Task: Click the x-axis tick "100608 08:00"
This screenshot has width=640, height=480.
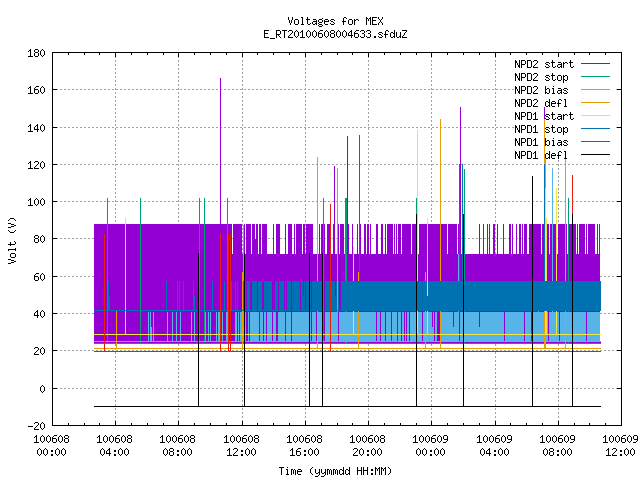Action: tap(178, 446)
